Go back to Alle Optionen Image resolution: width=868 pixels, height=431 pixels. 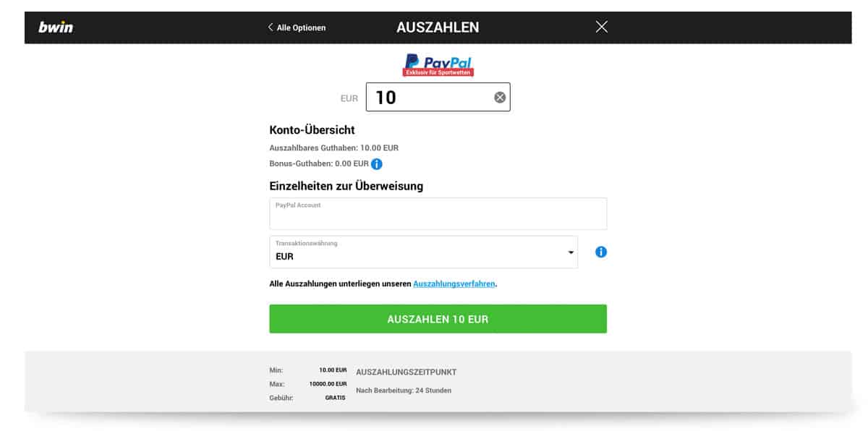point(297,27)
